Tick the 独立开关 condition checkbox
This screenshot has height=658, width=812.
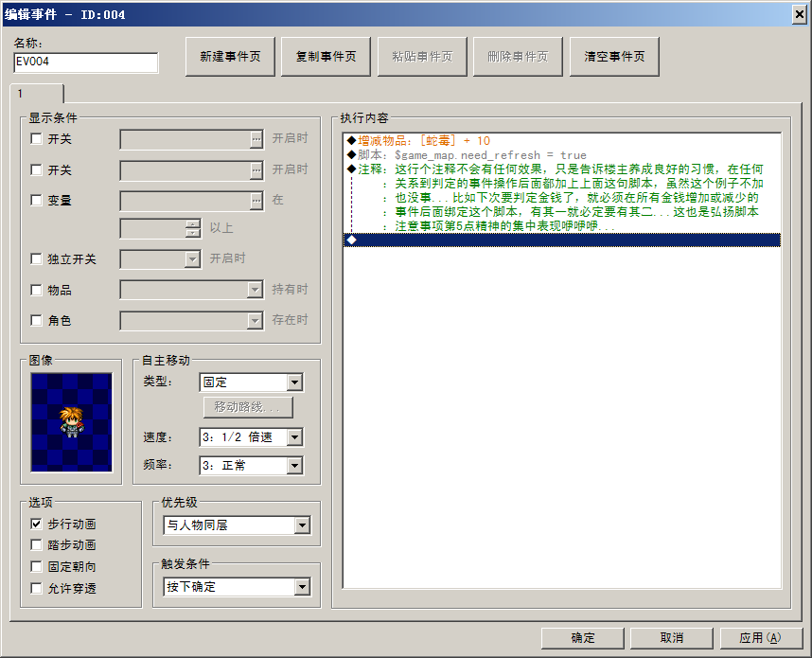36,258
